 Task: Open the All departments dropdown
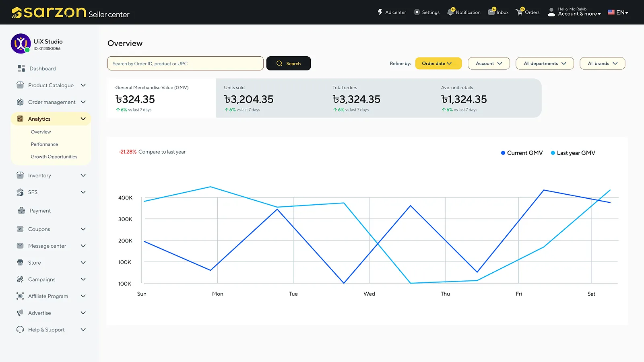point(545,64)
